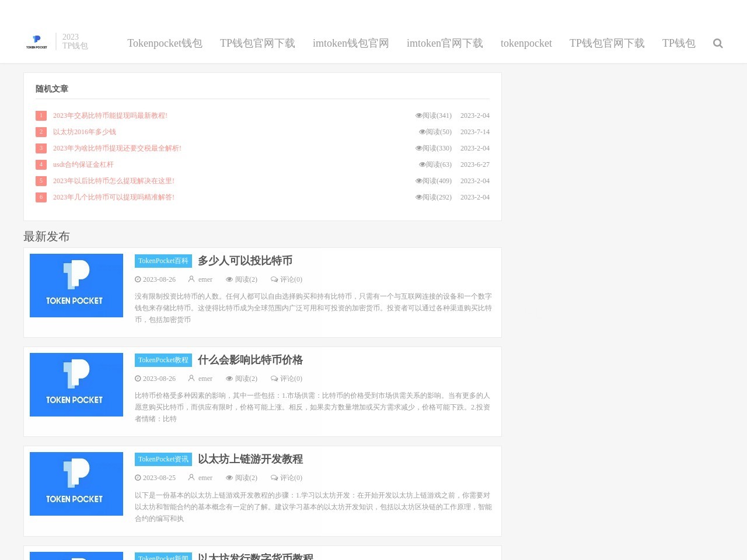Open article 2023年几个比特币可以提现吗精准解答!

pos(114,197)
